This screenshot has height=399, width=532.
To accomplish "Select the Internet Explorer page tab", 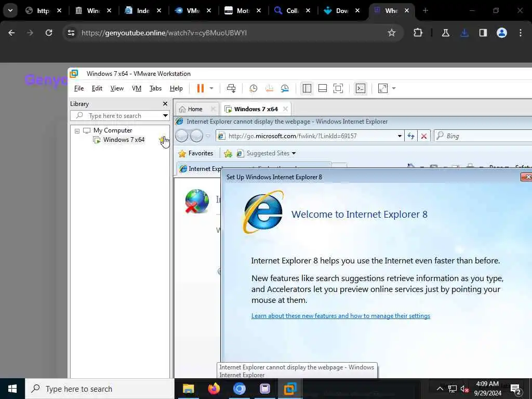I will click(253, 169).
